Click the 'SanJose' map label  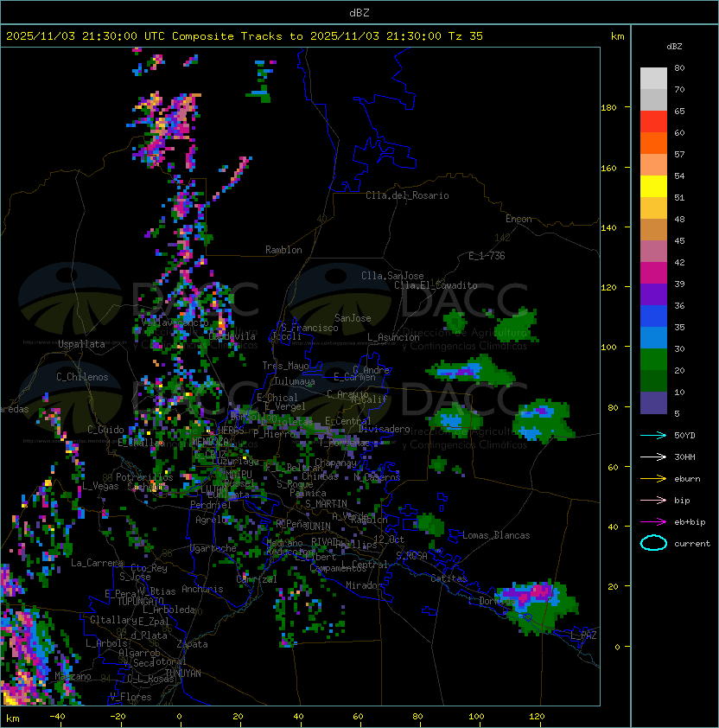(x=353, y=318)
